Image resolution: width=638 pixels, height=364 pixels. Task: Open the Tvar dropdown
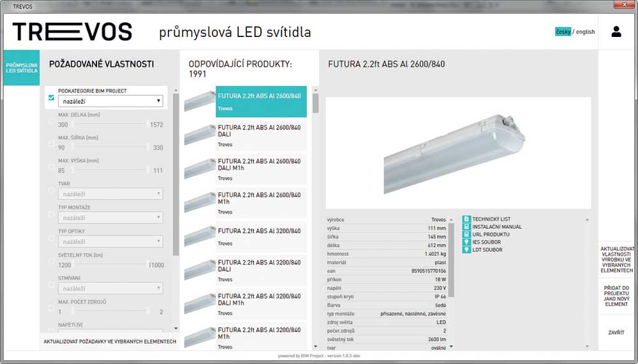click(x=110, y=194)
